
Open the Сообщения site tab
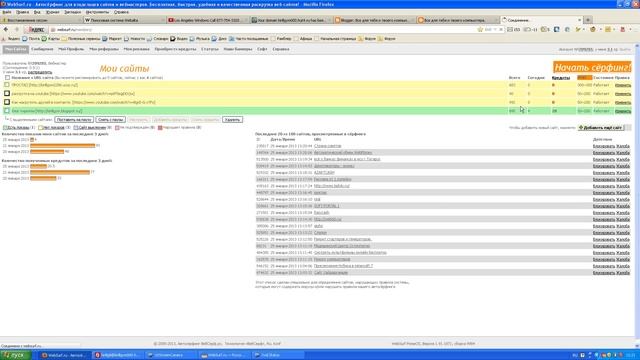click(x=42, y=49)
